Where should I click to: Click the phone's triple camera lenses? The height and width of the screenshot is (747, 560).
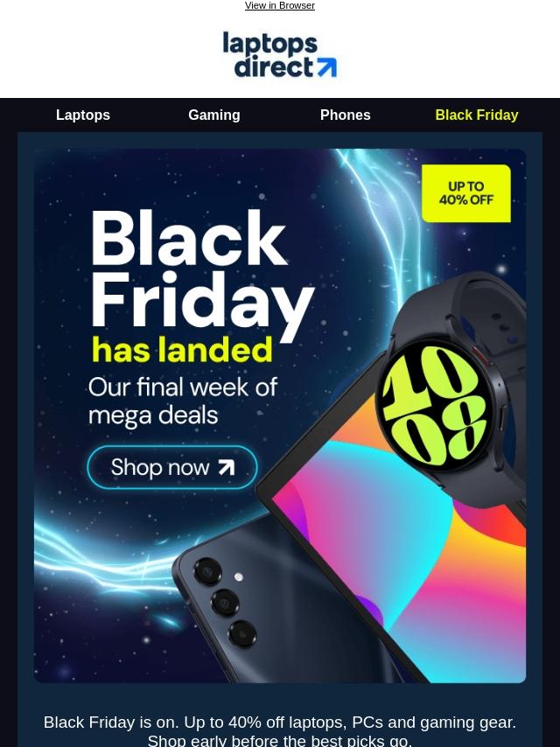[224, 602]
